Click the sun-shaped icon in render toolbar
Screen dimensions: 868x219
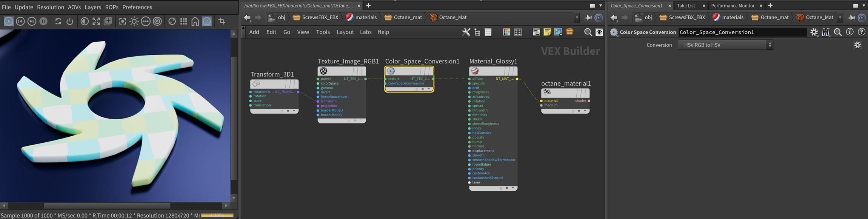(134, 22)
